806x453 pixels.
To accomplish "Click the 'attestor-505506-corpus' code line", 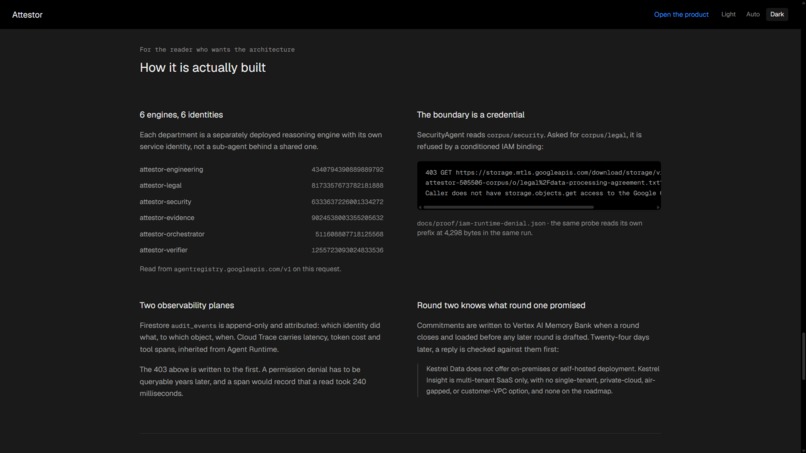I will (543, 183).
